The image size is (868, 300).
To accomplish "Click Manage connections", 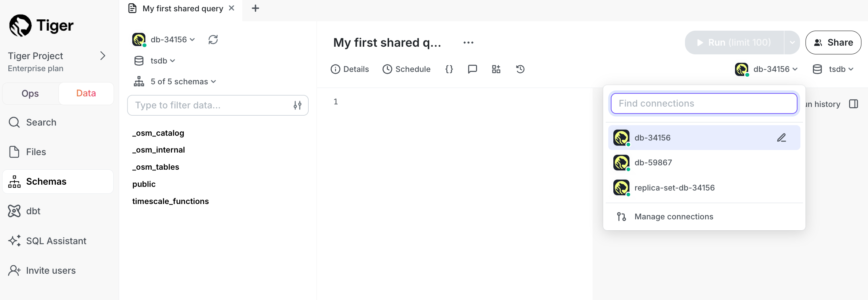I will coord(673,216).
